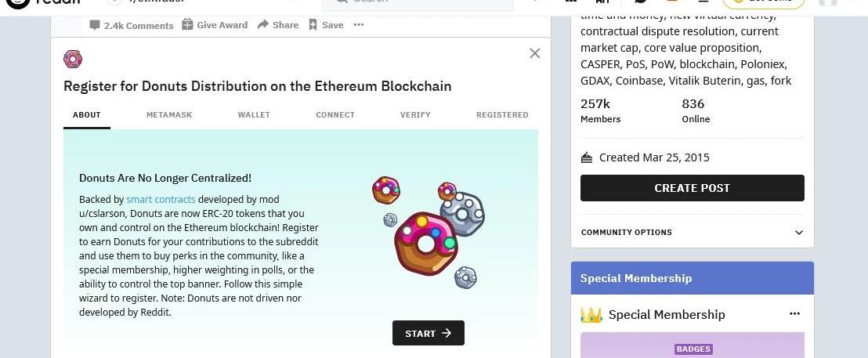
Task: Click the Create Post button
Action: [692, 188]
